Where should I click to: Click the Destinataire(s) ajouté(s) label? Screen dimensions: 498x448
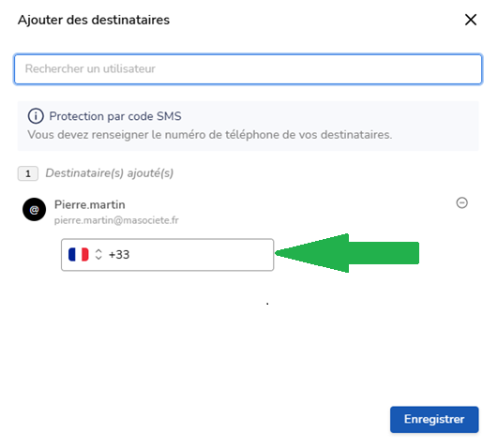109,173
